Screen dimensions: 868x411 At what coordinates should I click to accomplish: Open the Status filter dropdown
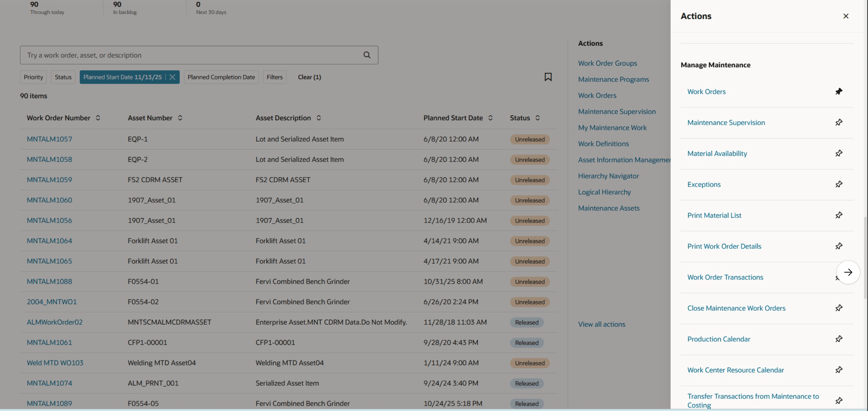63,77
